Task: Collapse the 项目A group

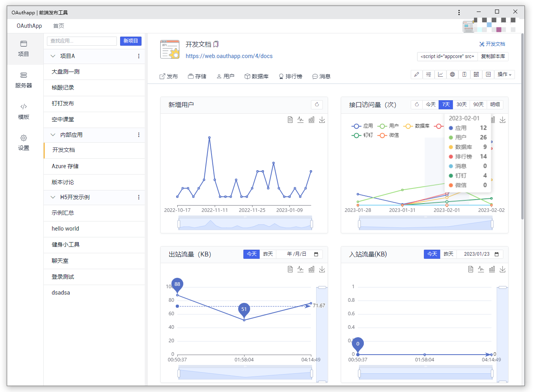Action: [53, 56]
